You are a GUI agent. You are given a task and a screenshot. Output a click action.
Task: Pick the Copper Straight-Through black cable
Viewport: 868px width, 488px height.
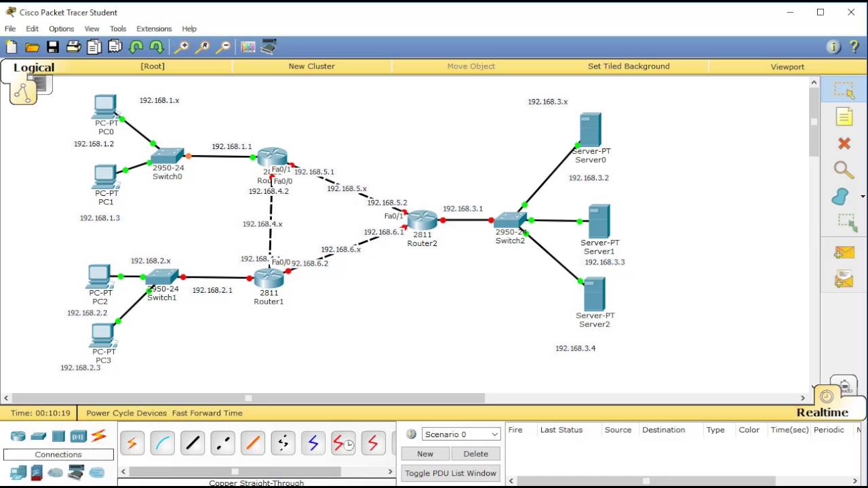pyautogui.click(x=193, y=443)
